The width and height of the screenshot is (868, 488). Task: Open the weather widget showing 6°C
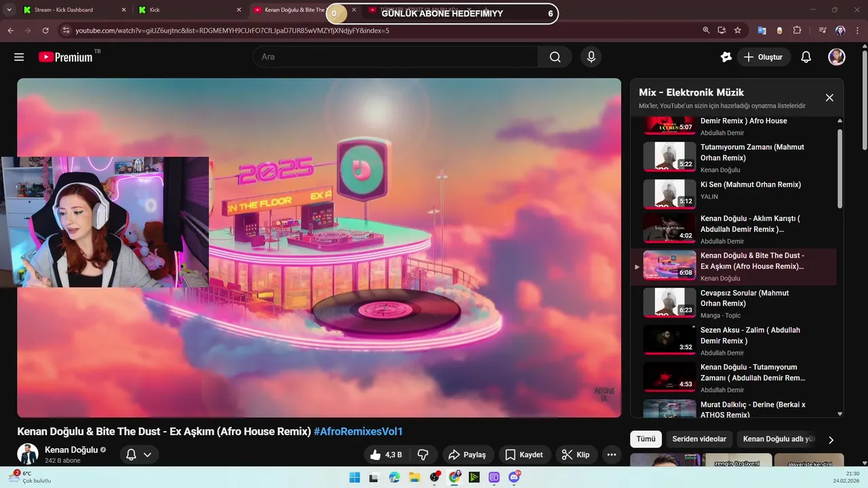point(30,477)
